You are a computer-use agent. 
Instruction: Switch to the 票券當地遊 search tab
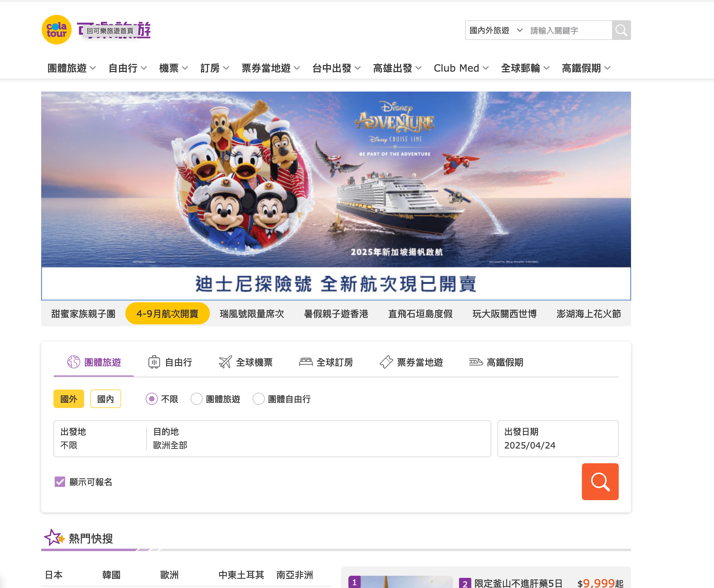[411, 362]
